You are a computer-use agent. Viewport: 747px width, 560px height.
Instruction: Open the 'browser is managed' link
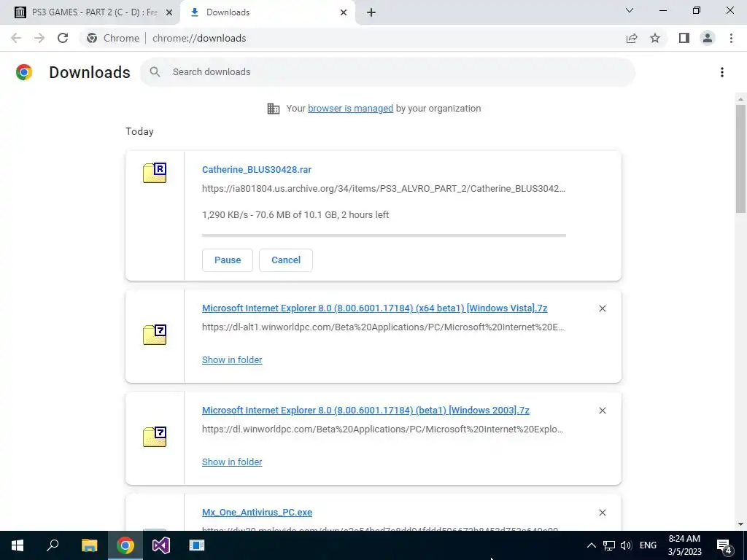[350, 109]
